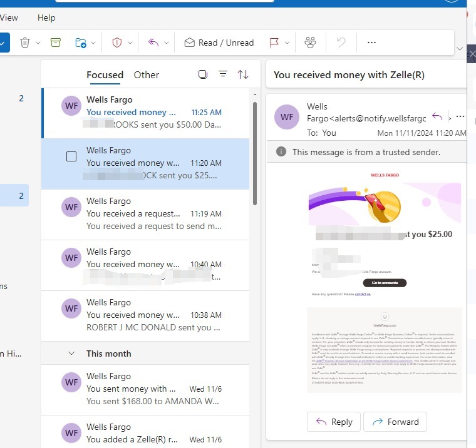This screenshot has width=476, height=448.
Task: Open the ROBERT J MC DONALD email
Action: coord(145,316)
